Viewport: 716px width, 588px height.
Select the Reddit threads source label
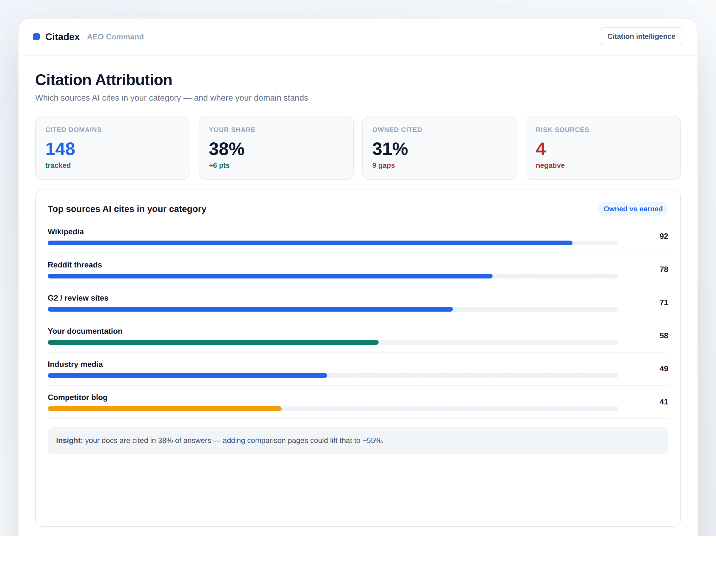(x=75, y=265)
